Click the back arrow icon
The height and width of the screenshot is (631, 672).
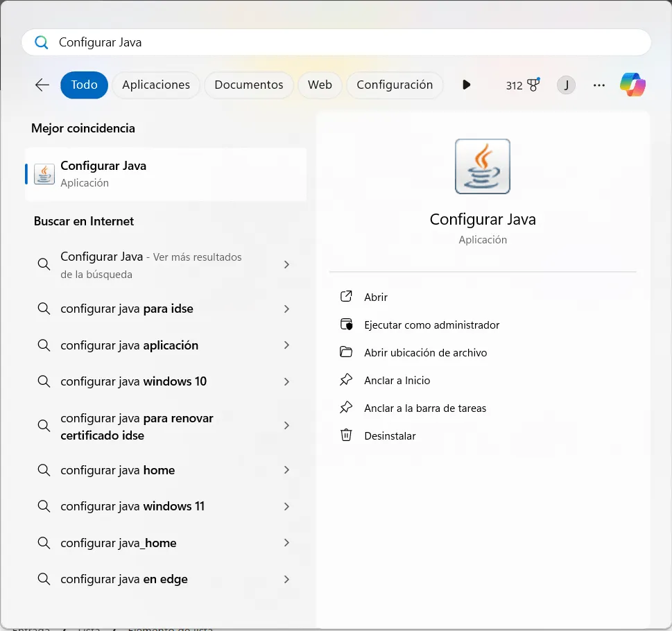42,85
